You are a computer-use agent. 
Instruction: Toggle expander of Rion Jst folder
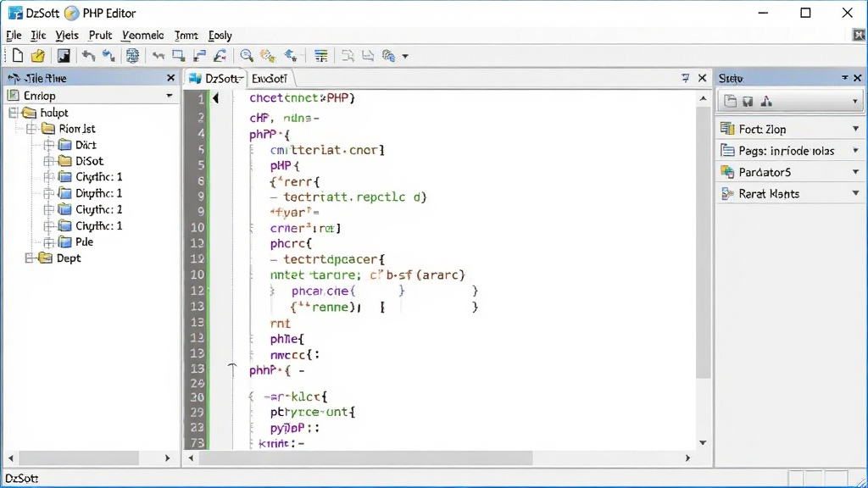click(x=31, y=129)
